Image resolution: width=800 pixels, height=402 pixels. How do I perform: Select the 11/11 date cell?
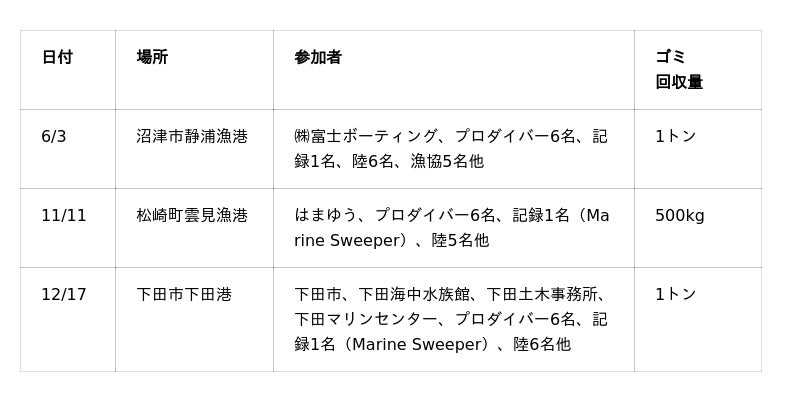click(64, 216)
